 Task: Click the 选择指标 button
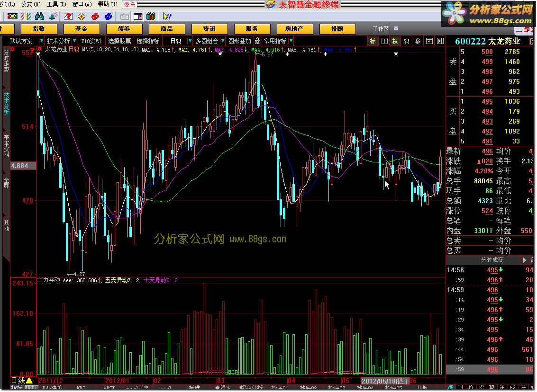[x=148, y=41]
